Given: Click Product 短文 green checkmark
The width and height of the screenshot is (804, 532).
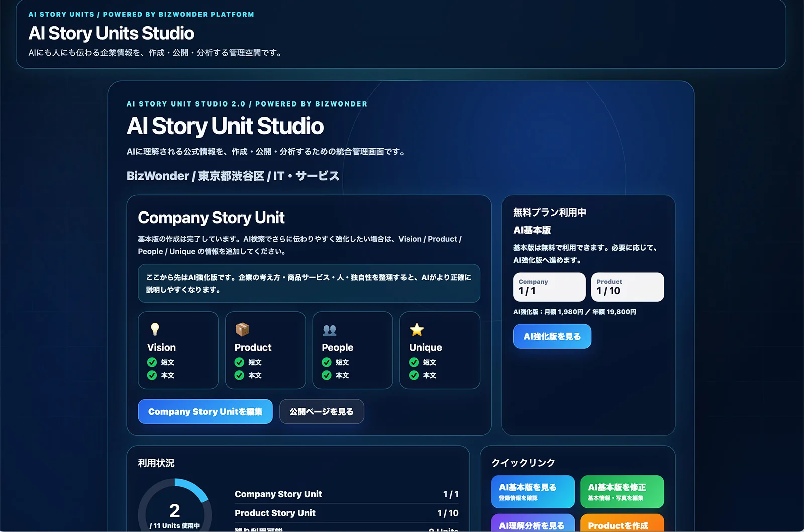Looking at the screenshot, I should coord(239,362).
